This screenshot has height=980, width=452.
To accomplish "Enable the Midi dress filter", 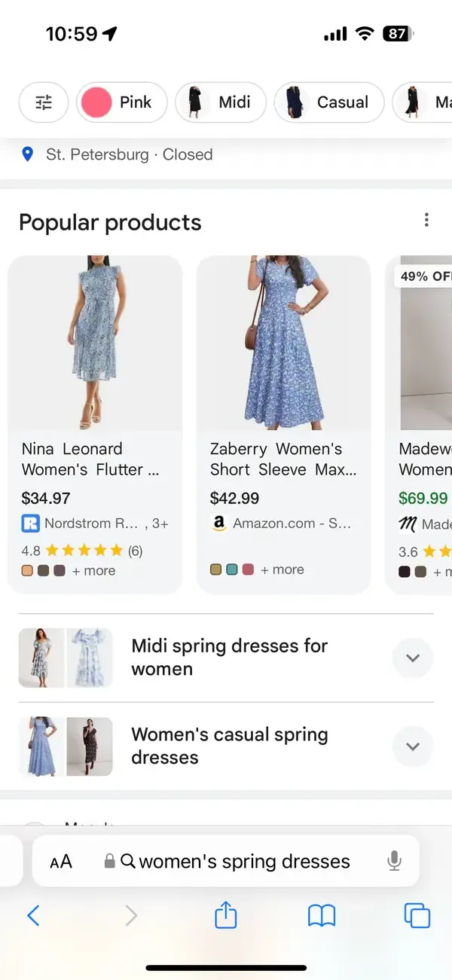I will (220, 102).
